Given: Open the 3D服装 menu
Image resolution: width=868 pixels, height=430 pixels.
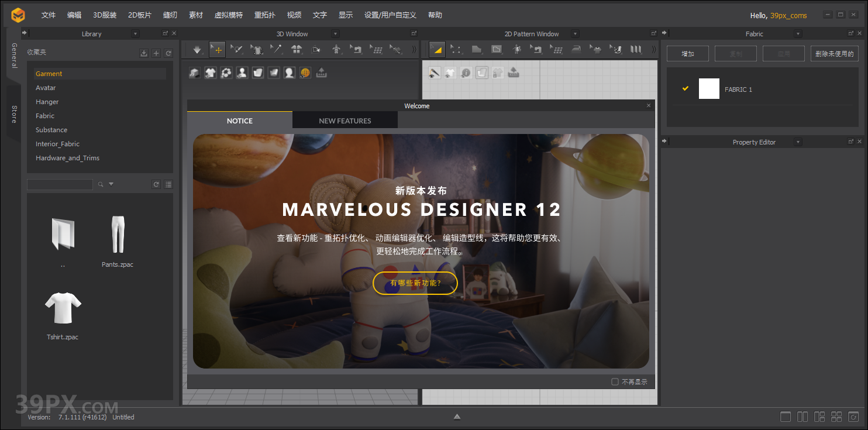Looking at the screenshot, I should (105, 15).
